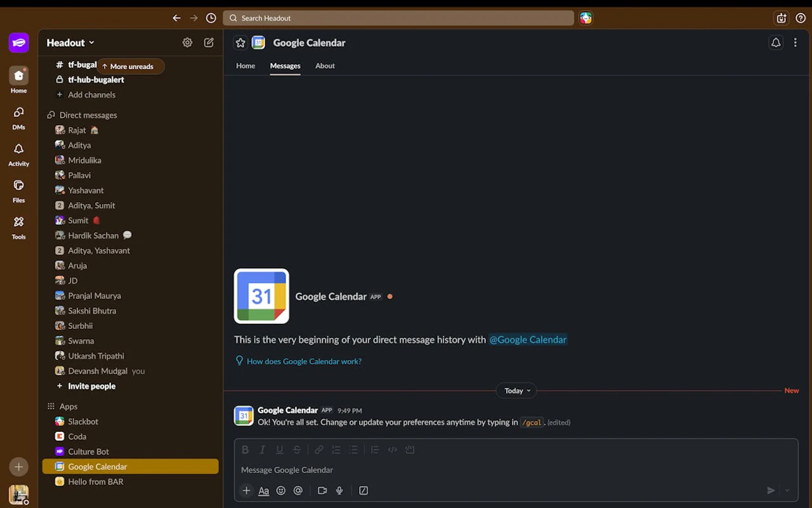
Task: Open the group DM Aditya, Sumit
Action: click(x=130, y=205)
